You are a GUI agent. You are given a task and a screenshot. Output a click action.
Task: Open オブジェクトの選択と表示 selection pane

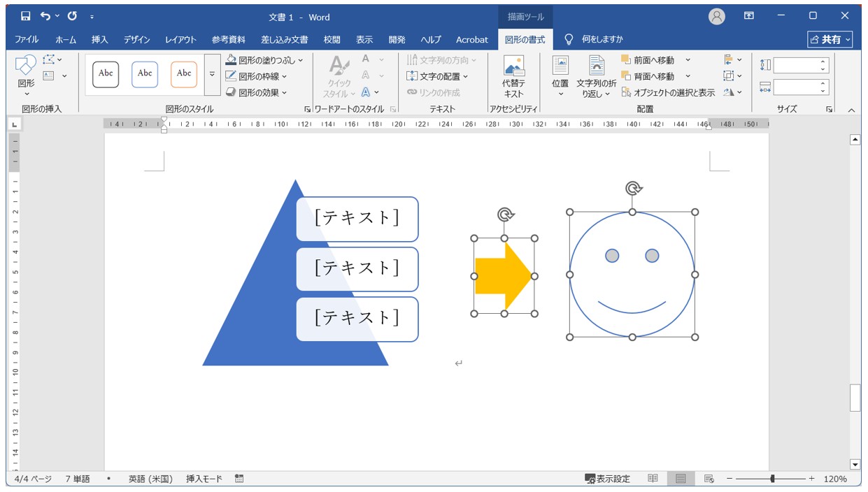pyautogui.click(x=668, y=92)
